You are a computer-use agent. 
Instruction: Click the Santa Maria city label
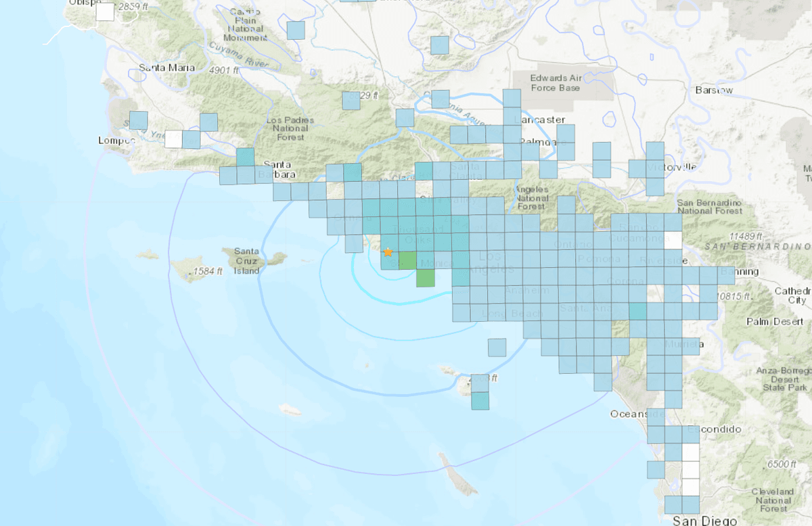click(166, 68)
